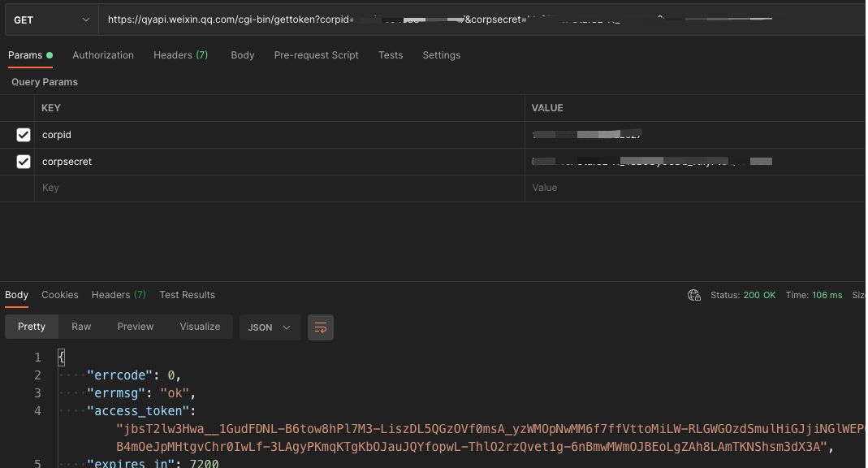Select the request Body tab
This screenshot has height=468, width=868.
[x=243, y=55]
